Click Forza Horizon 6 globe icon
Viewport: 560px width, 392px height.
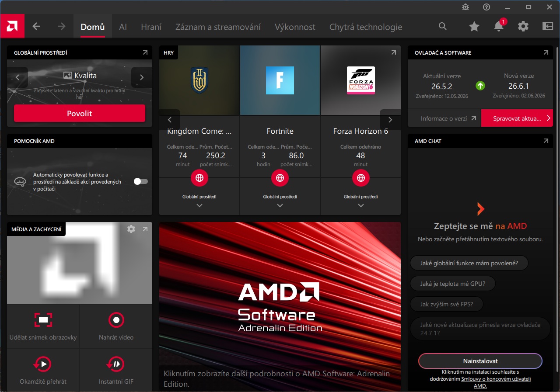pos(361,178)
